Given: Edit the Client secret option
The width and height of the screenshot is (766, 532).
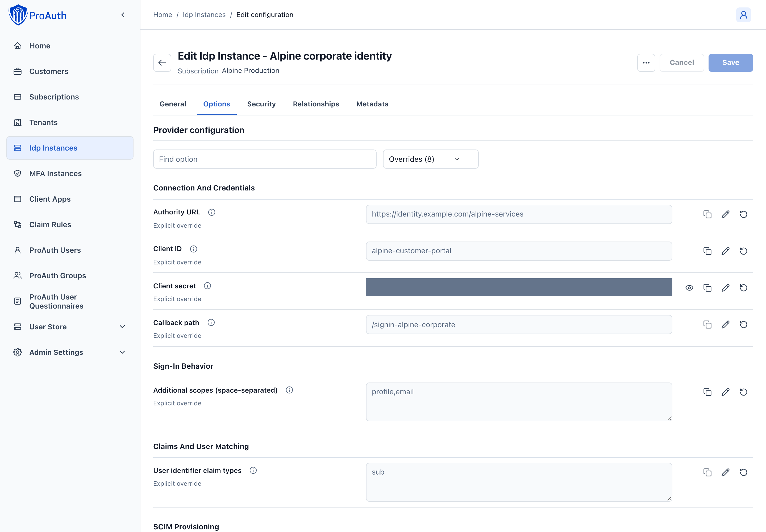Looking at the screenshot, I should coord(725,288).
